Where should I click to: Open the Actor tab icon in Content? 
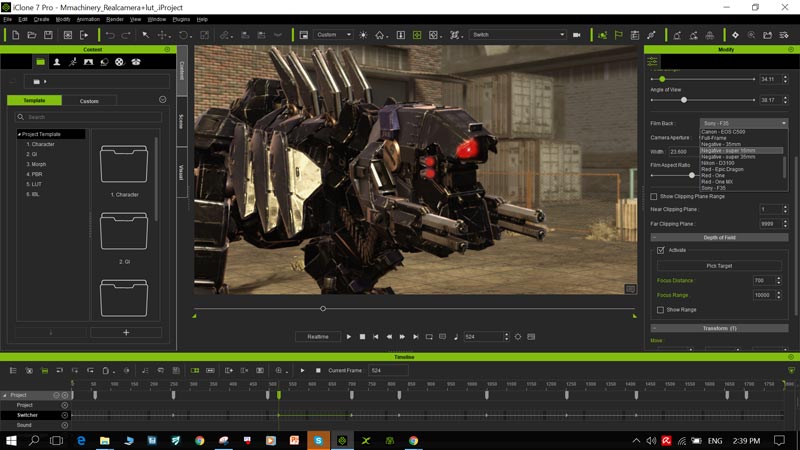[57, 62]
